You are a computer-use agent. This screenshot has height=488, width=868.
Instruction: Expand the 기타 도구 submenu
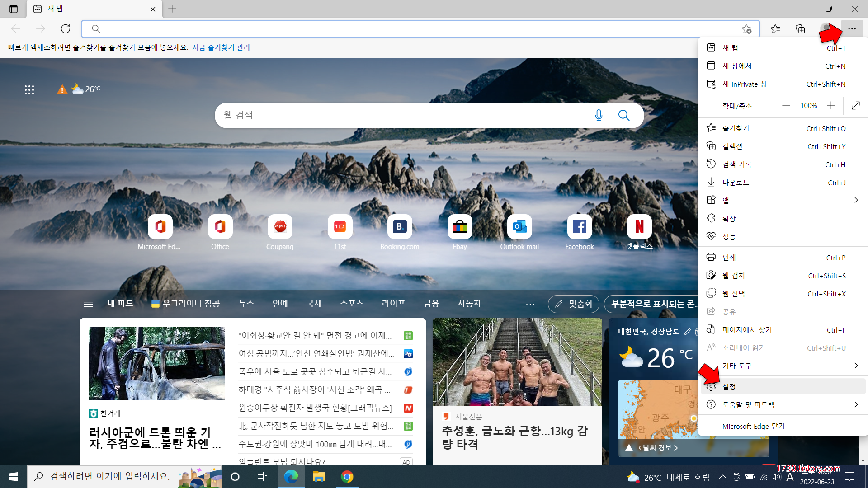[856, 366]
